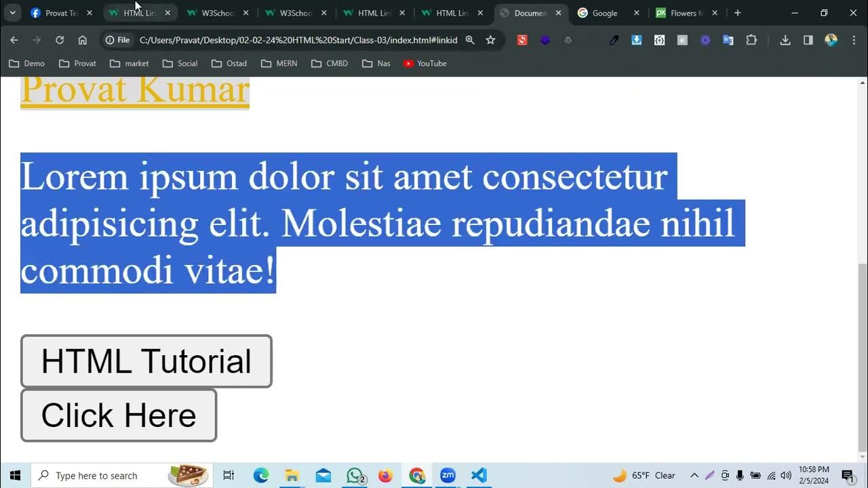The height and width of the screenshot is (488, 868).
Task: Open the Windows notification center
Action: tap(848, 475)
